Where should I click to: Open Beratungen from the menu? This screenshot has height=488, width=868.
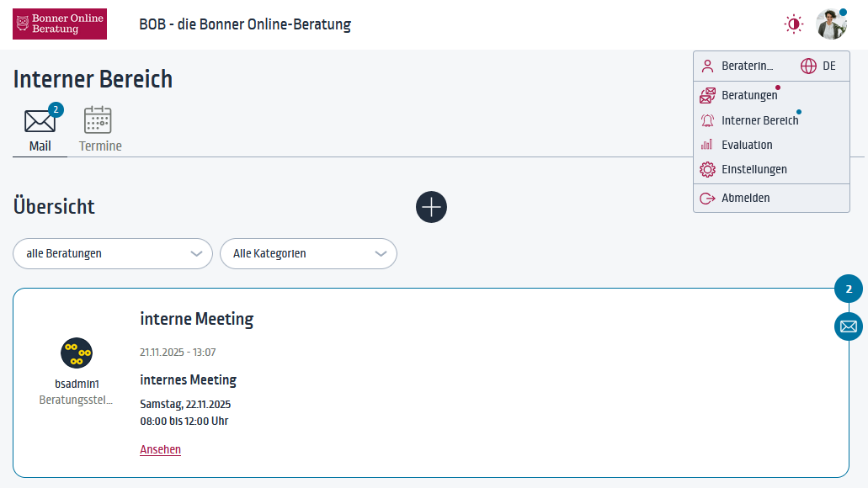coord(748,95)
